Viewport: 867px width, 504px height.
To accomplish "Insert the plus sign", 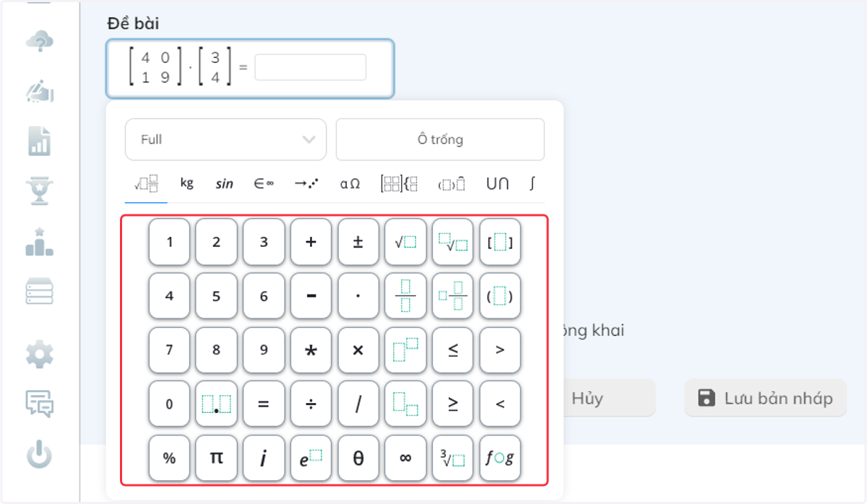I will [x=311, y=242].
